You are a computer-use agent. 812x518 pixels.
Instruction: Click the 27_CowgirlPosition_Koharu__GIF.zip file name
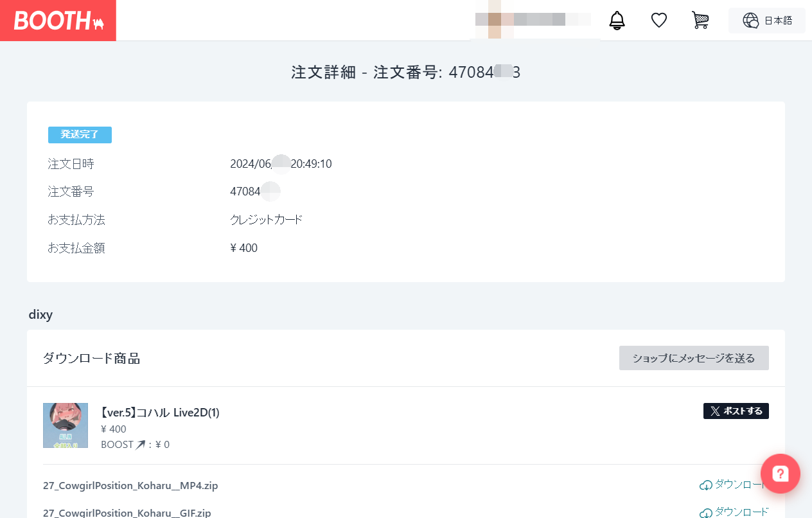[127, 513]
